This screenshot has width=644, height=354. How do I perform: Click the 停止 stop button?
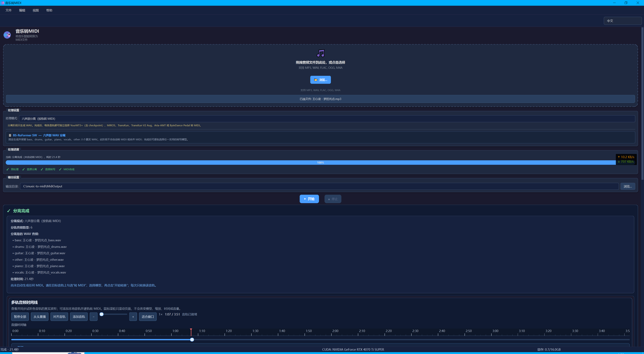[x=333, y=199]
